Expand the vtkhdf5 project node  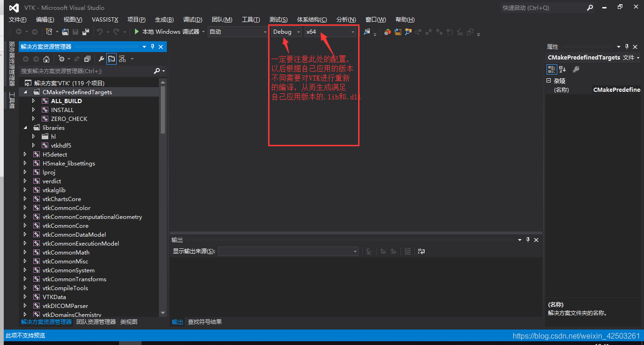coord(33,146)
